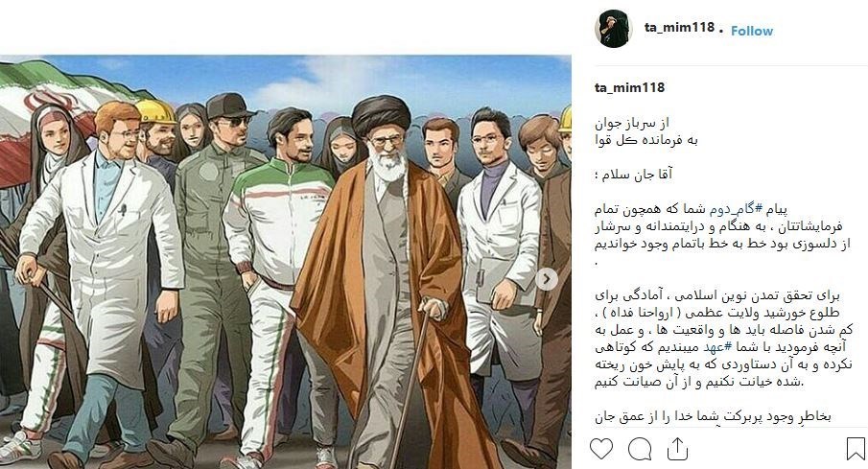Screen dimensions: 868x469
Task: Open ta_mim118 username in the post header
Action: [x=679, y=27]
